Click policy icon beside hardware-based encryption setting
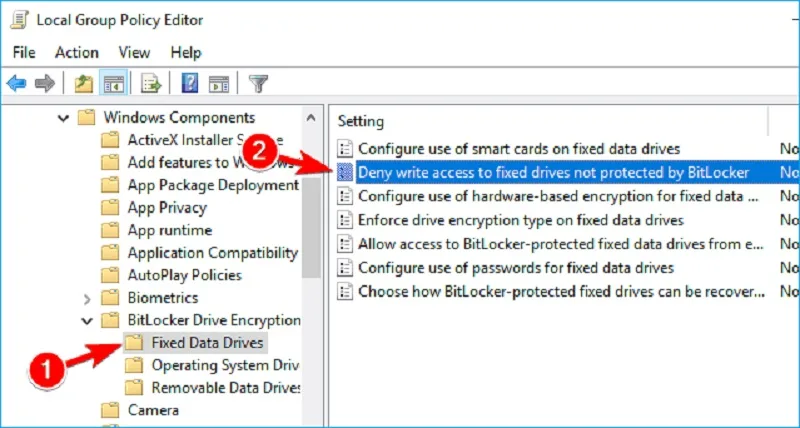Viewport: 800px width, 428px height. (345, 196)
